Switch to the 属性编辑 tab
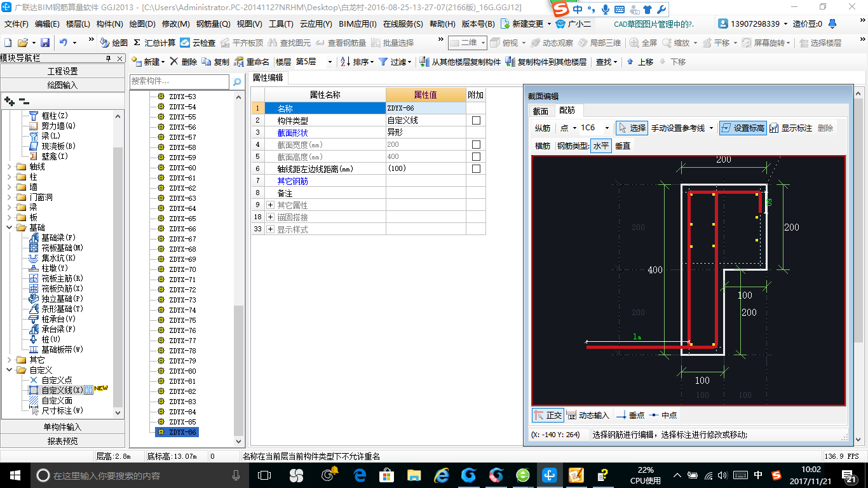 (x=268, y=78)
